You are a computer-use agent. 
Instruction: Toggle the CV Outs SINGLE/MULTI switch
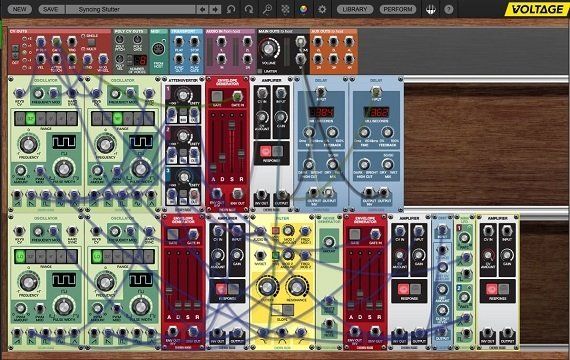(x=91, y=42)
